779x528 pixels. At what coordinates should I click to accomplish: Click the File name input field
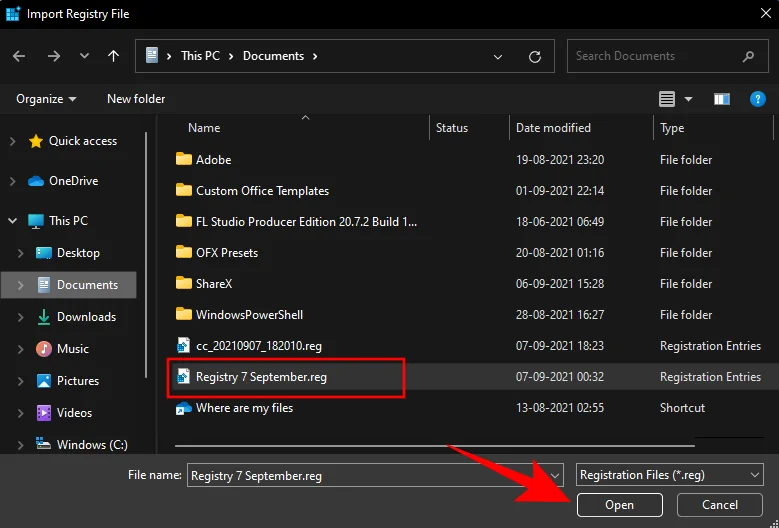(367, 475)
